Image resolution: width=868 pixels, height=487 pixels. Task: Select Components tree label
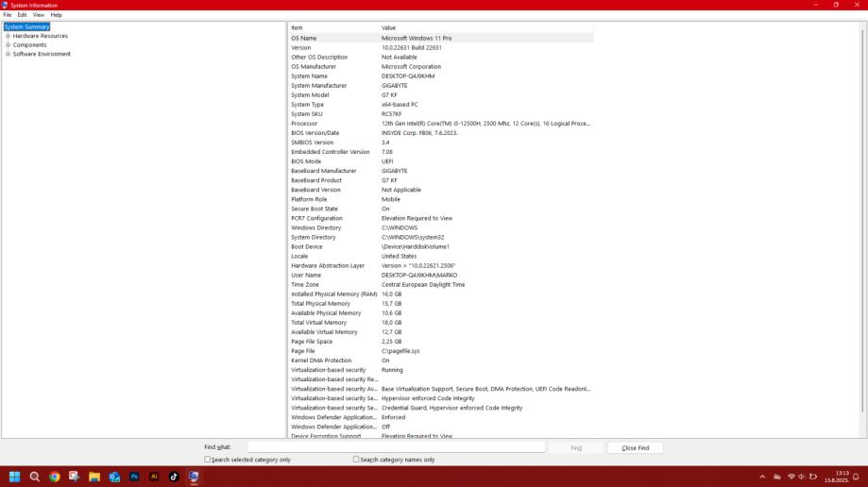pos(30,44)
